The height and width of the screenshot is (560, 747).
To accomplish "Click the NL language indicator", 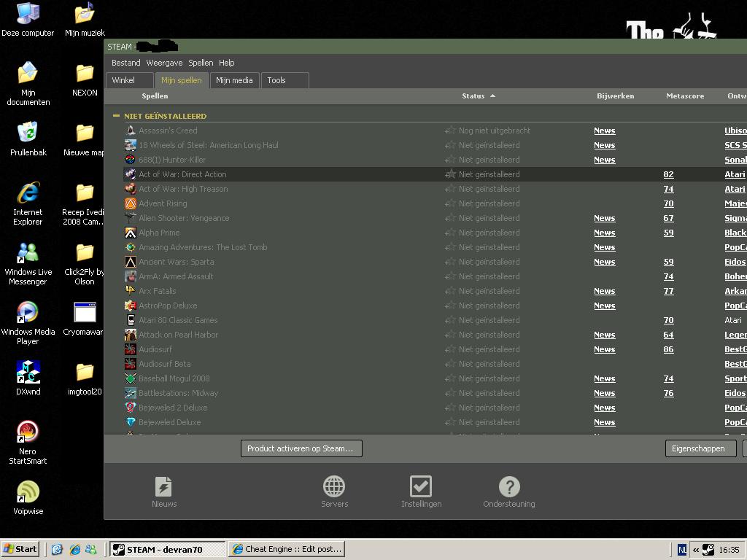I will (x=682, y=550).
